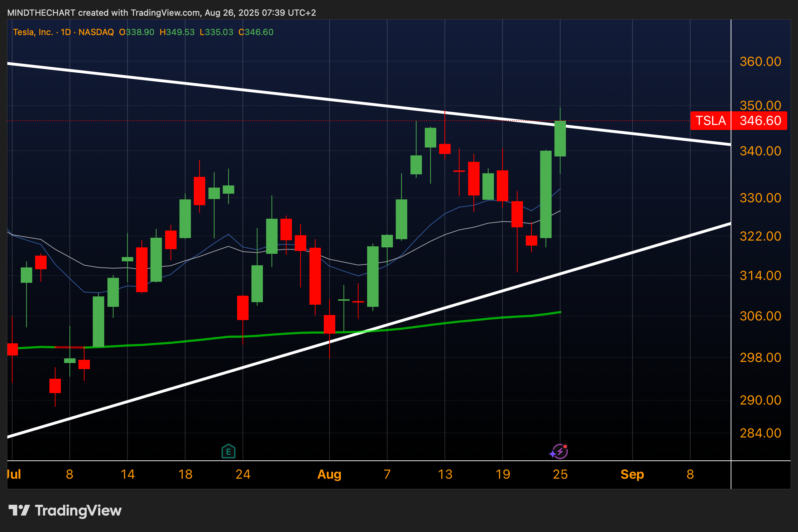Click the Sep label on time axis
The height and width of the screenshot is (532, 798).
pyautogui.click(x=632, y=474)
